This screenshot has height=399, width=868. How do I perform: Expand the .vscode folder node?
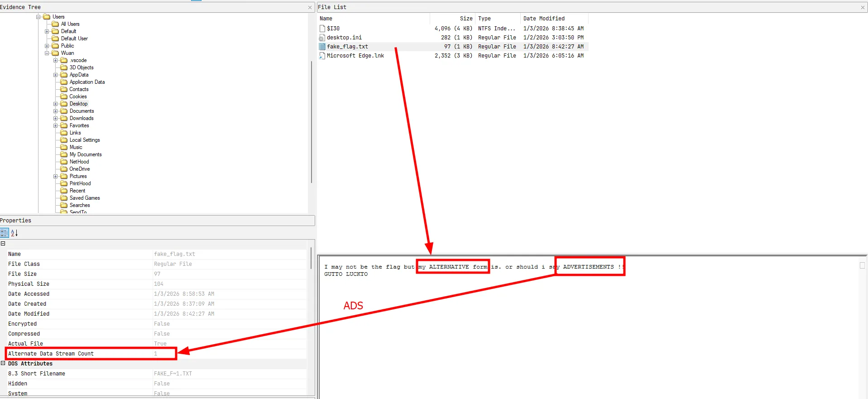(x=56, y=60)
